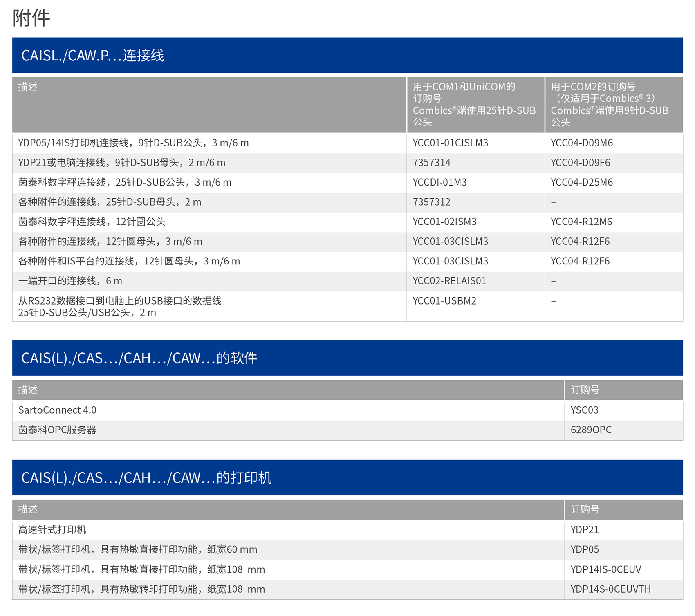Image resolution: width=695 pixels, height=616 pixels.
Task: Select the SartoConnect 4.0 row
Action: point(57,410)
